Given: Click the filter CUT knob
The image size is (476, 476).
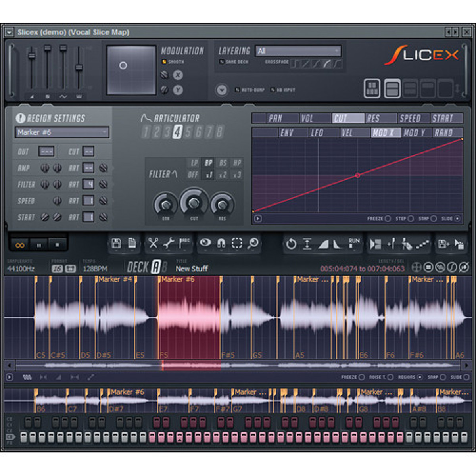Looking at the screenshot, I should (194, 203).
